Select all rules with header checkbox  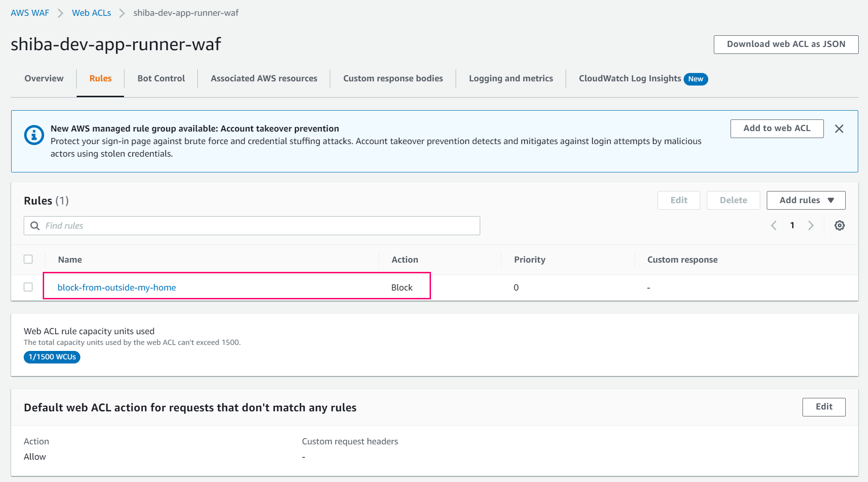28,259
